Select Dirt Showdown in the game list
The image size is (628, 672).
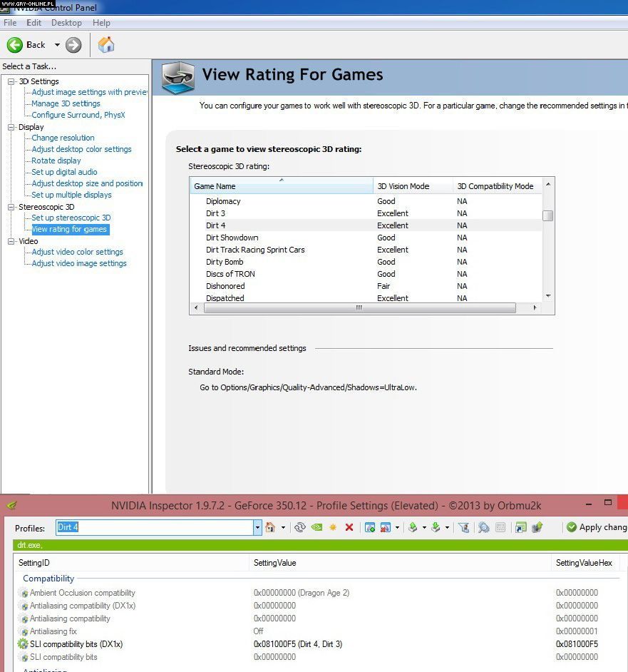pyautogui.click(x=232, y=238)
